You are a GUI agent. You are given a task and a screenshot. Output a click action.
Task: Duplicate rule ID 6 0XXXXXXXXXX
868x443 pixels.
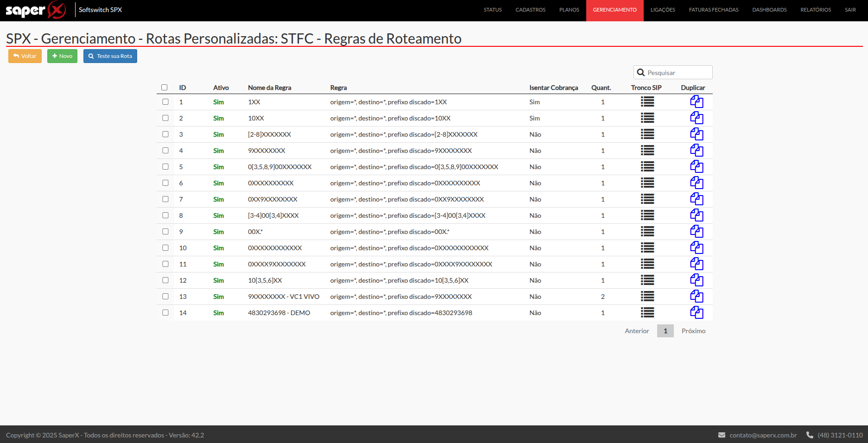[697, 183]
